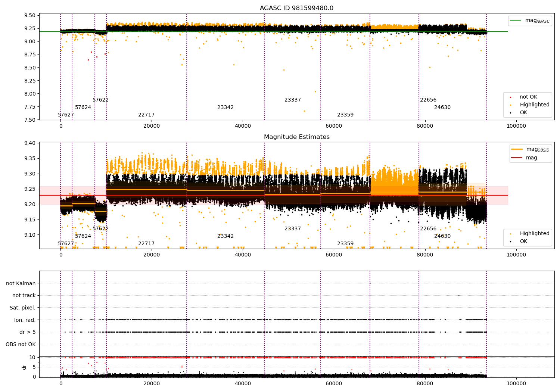This screenshot has height=392, width=560.
Task: Click OBSID label 22656 in the top plot
Action: [428, 100]
